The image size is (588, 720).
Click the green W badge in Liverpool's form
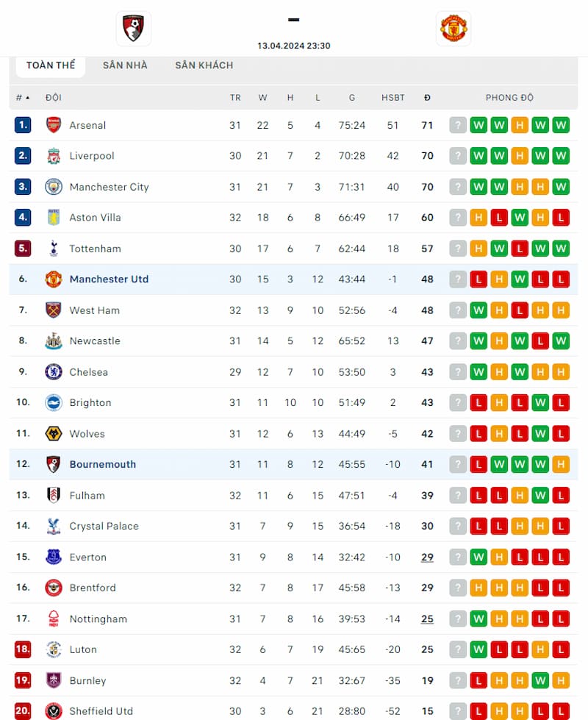pyautogui.click(x=478, y=155)
